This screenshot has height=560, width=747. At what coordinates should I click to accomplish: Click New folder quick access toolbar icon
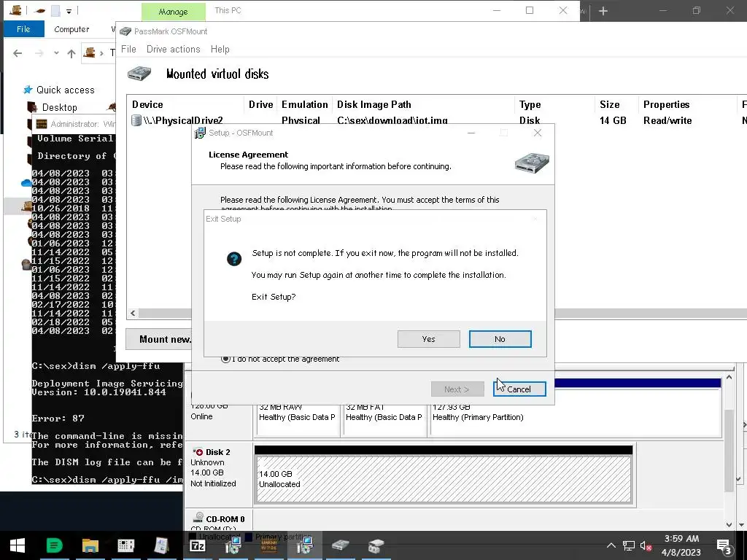55,10
